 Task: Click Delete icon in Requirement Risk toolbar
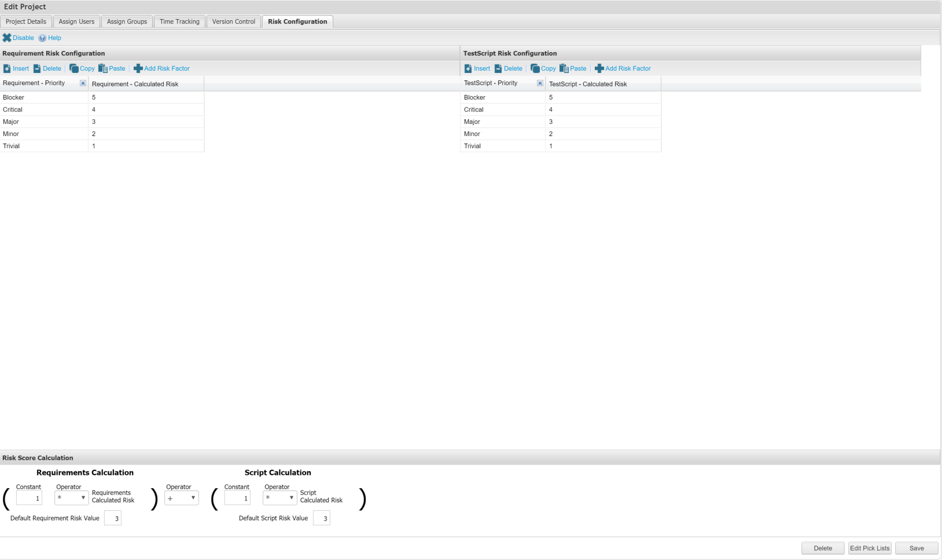[x=37, y=68]
